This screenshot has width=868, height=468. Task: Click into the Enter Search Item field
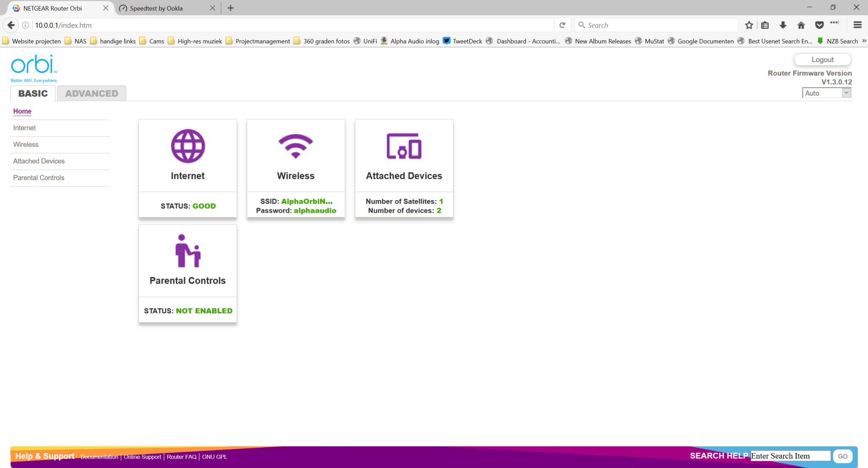pos(790,456)
